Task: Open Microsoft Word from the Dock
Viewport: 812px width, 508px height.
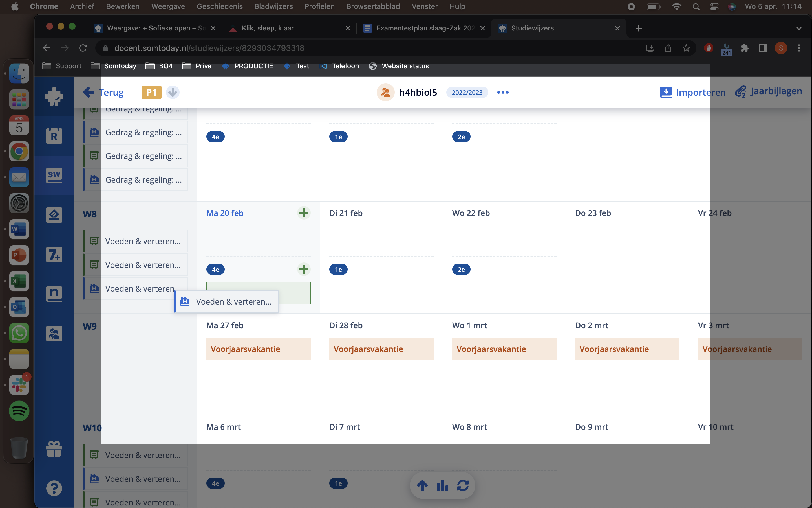Action: [19, 229]
